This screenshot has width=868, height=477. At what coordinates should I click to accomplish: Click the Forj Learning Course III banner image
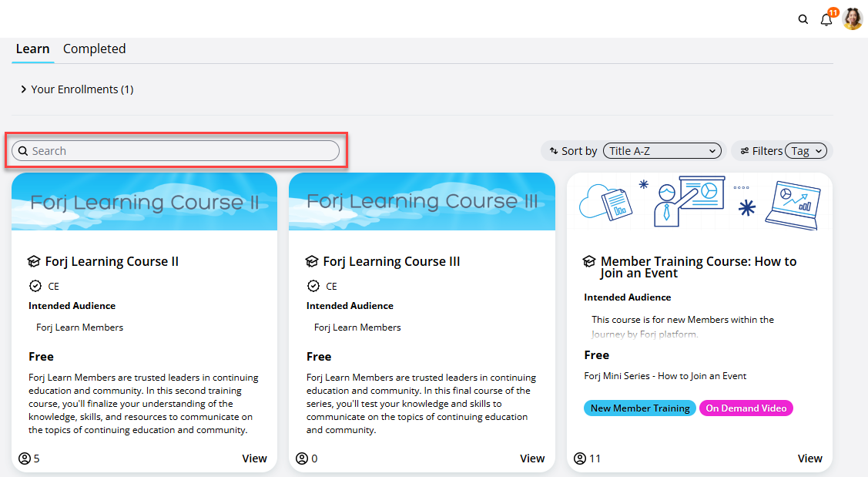(x=422, y=202)
